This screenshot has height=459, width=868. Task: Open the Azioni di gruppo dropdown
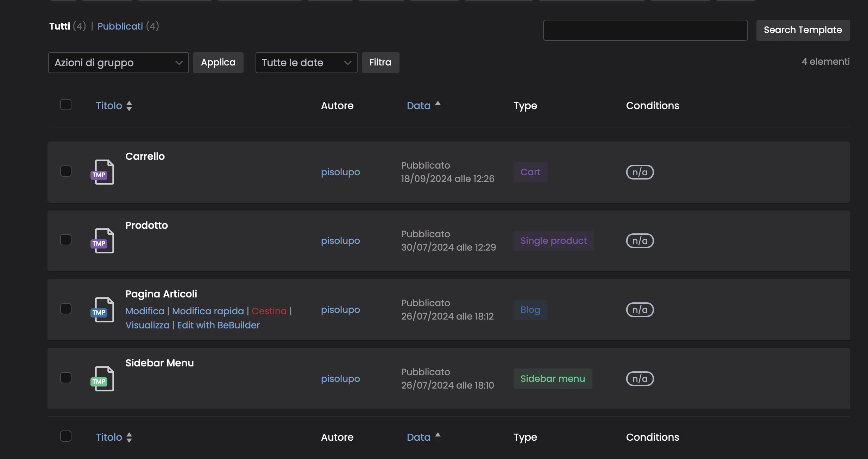coord(119,63)
